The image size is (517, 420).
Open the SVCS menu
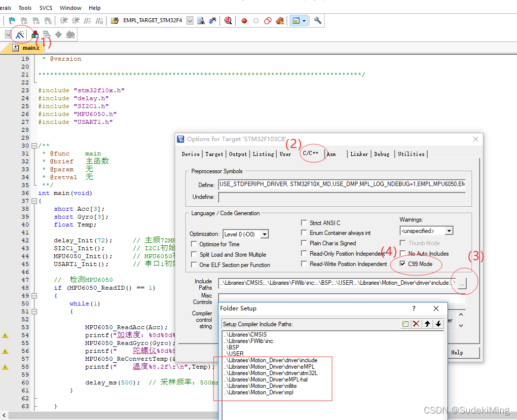pos(45,8)
